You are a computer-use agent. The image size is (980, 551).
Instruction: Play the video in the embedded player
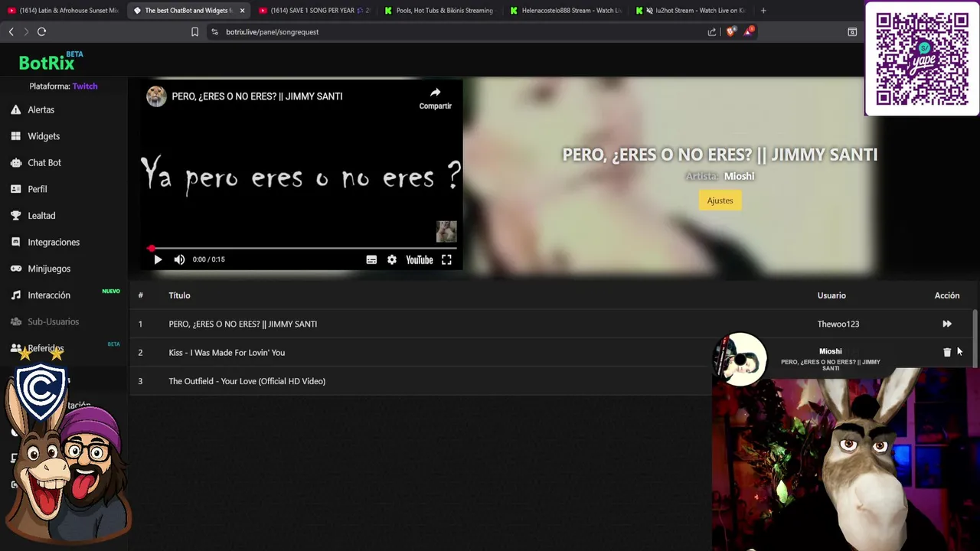(158, 259)
